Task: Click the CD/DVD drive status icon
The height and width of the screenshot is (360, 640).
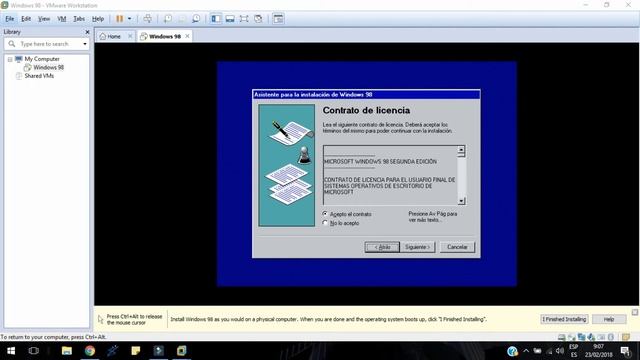Action: [572, 337]
